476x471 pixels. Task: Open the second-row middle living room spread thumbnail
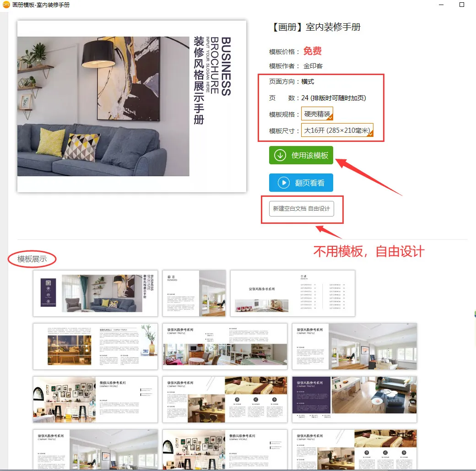[225, 346]
